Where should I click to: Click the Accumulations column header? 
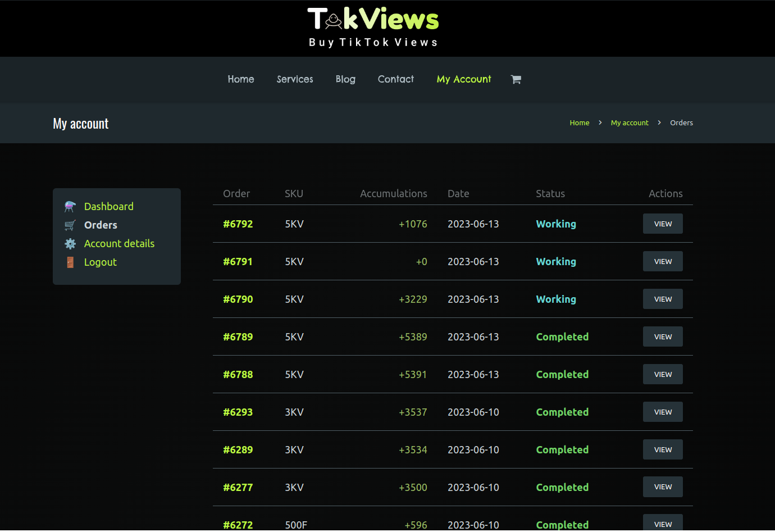point(394,194)
